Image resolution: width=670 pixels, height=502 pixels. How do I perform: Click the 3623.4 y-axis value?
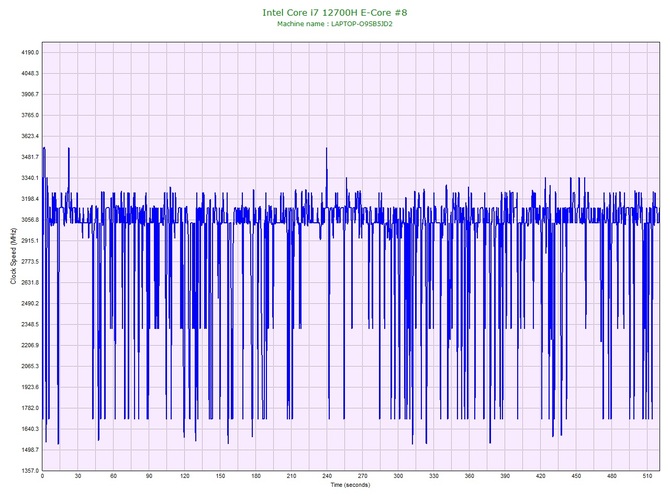pos(30,136)
